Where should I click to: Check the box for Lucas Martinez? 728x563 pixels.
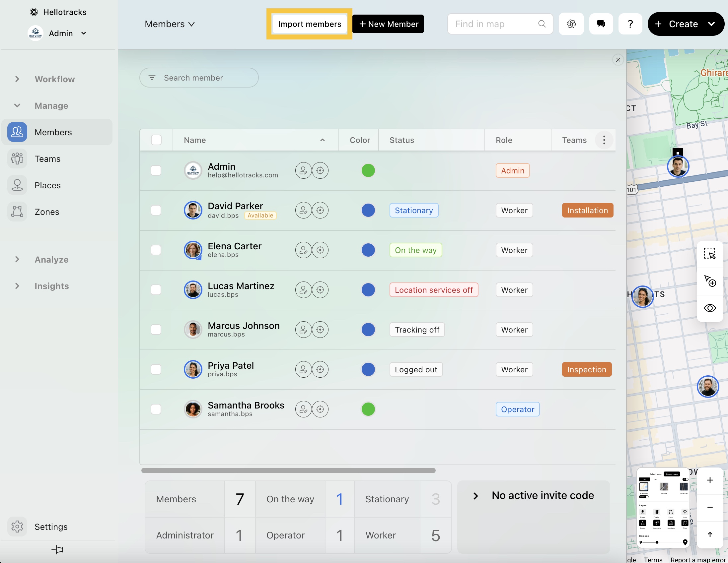coord(156,289)
